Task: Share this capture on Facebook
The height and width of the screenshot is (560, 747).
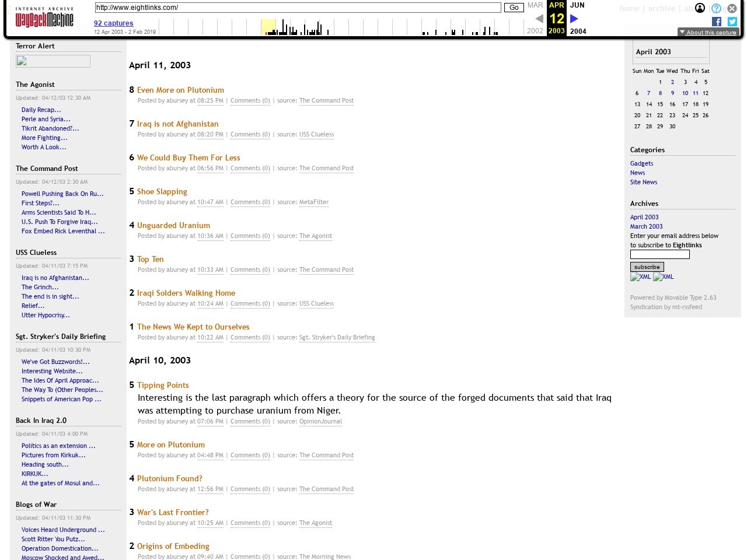Action: 717,22
